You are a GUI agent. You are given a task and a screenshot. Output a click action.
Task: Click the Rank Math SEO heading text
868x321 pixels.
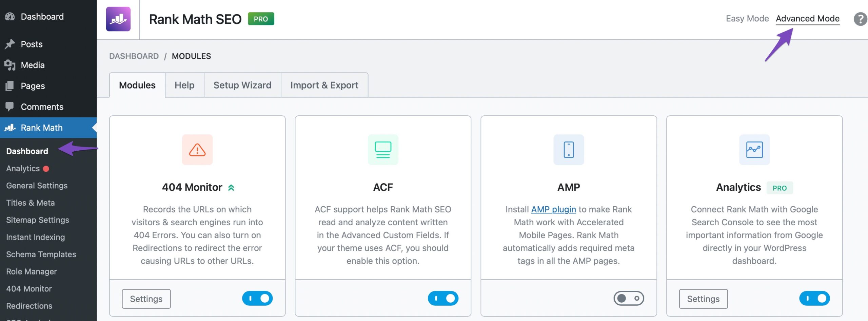pos(195,19)
